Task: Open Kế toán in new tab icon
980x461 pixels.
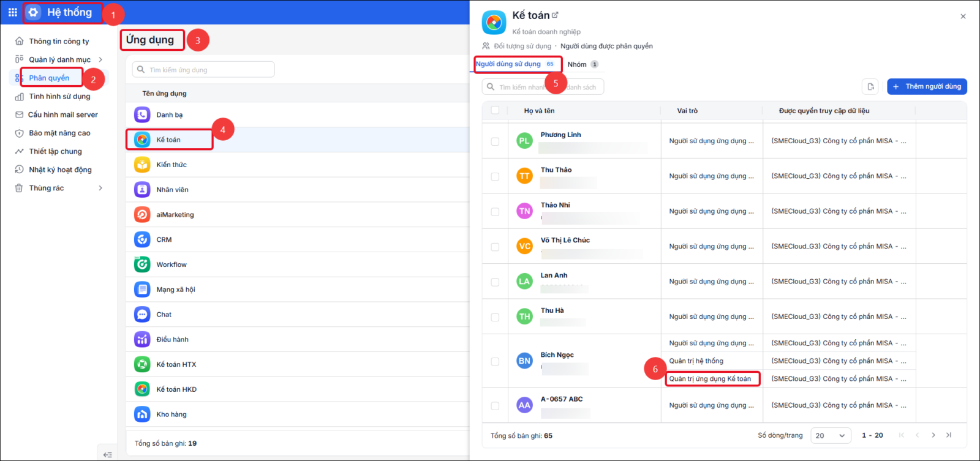Action: 555,15
